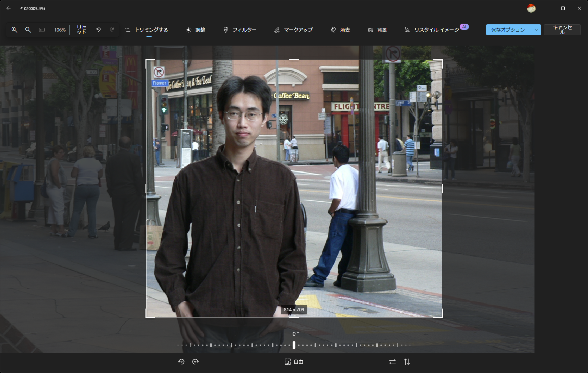Minimize the photo editor window
This screenshot has height=373, width=588.
(x=546, y=8)
